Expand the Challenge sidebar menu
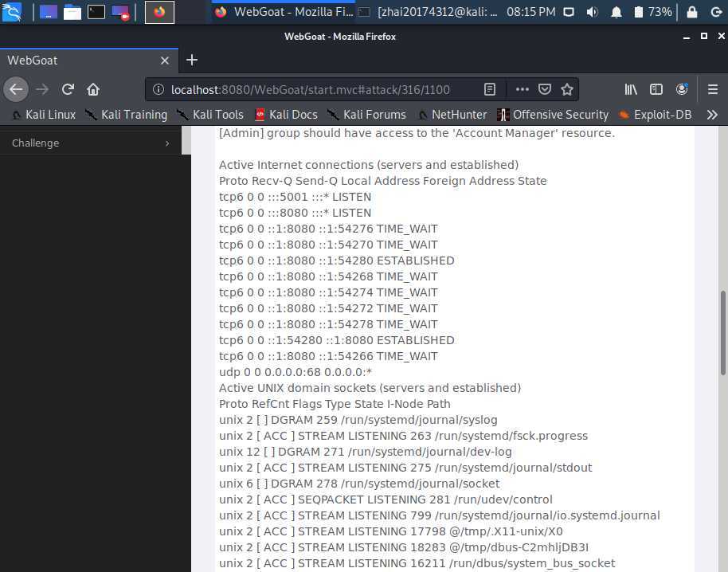Viewport: 728px width, 572px height. pos(167,143)
